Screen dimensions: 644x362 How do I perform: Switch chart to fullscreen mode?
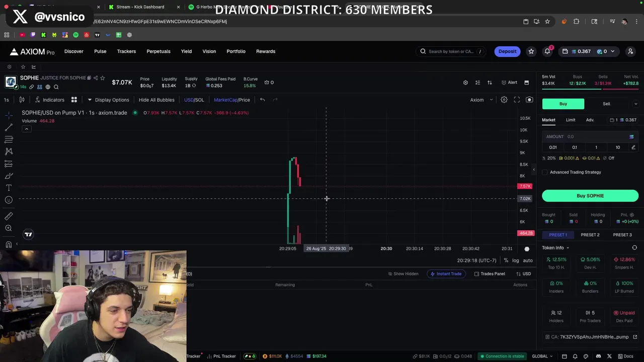pos(517,100)
